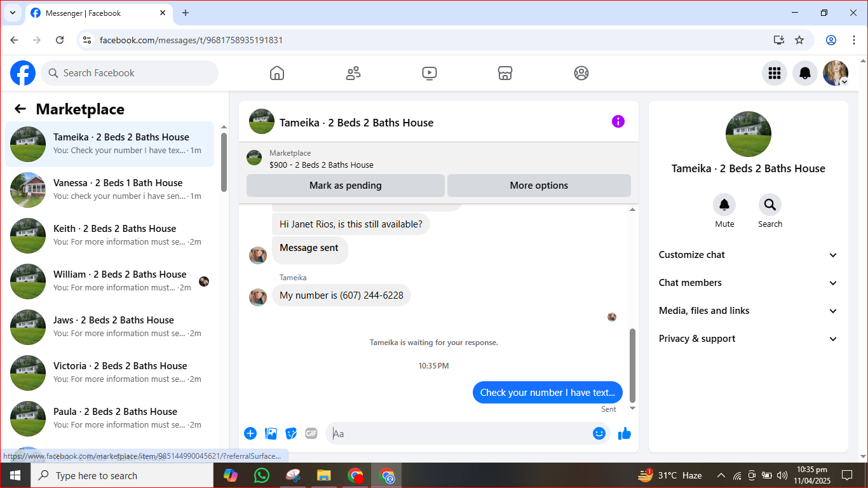Image resolution: width=868 pixels, height=488 pixels.
Task: Open Friends icon in top navigation
Action: click(x=353, y=73)
